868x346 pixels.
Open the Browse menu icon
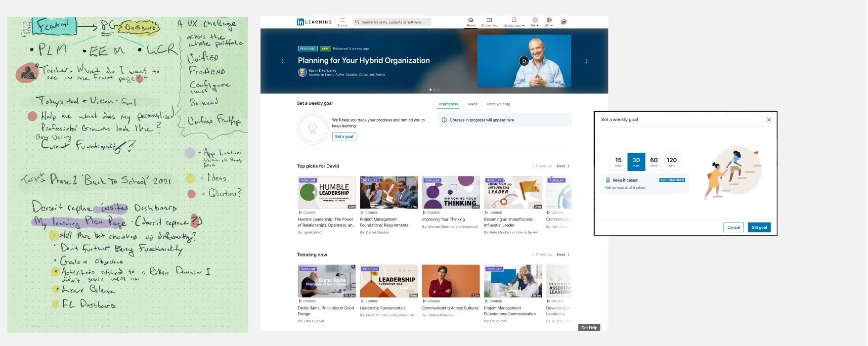[342, 20]
